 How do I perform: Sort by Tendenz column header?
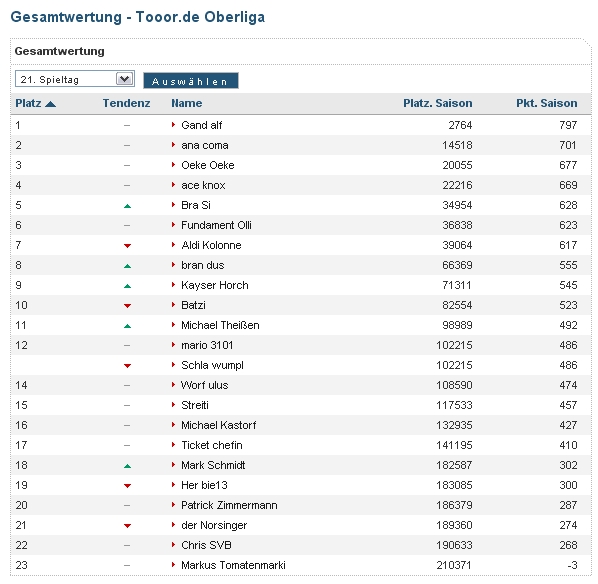126,103
